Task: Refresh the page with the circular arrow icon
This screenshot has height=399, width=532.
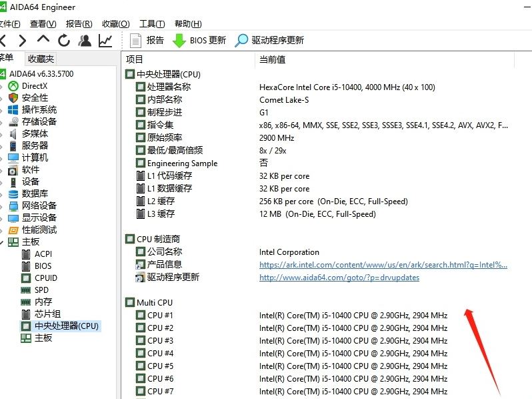Action: 64,41
